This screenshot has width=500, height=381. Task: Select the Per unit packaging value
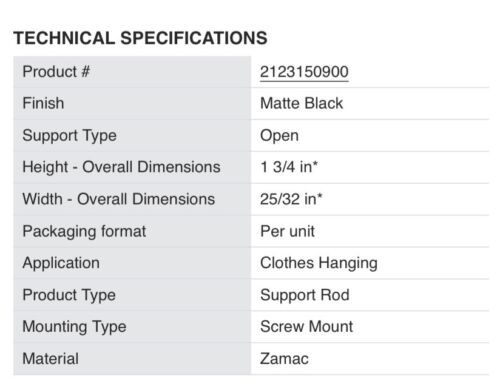click(x=287, y=231)
